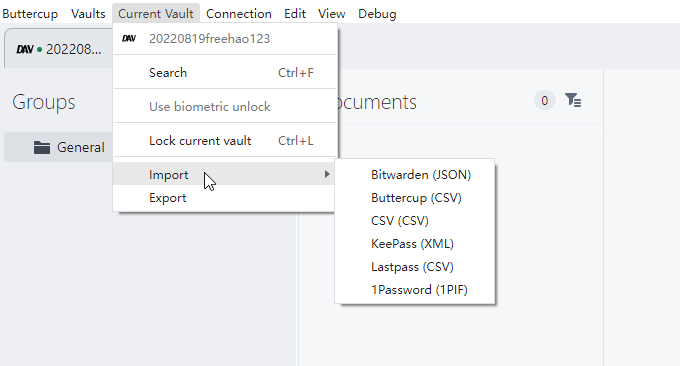Import from Buttercup (CSV)
The width and height of the screenshot is (680, 366).
(x=415, y=198)
